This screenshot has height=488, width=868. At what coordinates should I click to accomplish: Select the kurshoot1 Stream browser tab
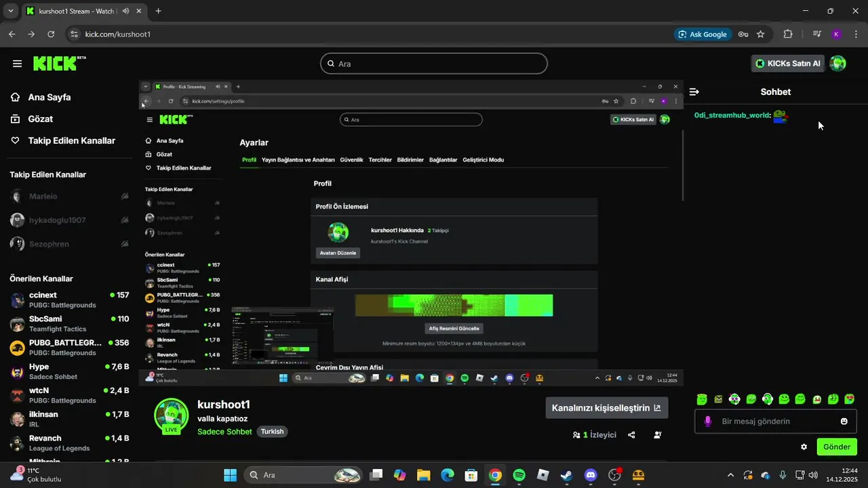[84, 11]
